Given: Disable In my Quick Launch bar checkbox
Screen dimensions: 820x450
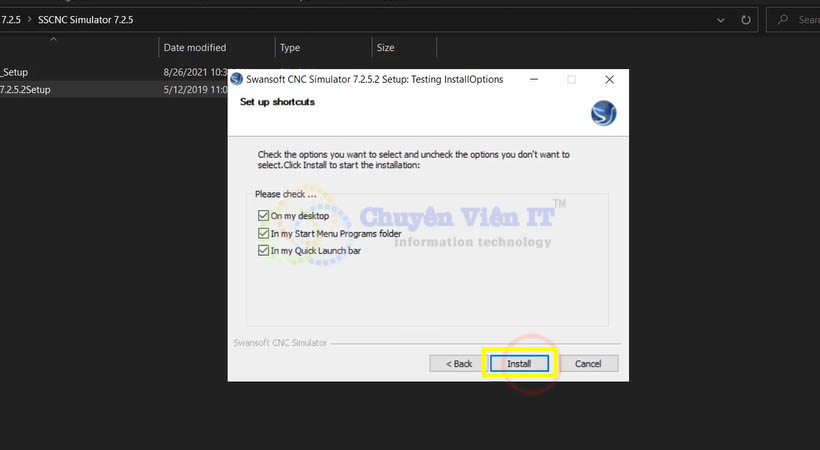Looking at the screenshot, I should click(263, 250).
